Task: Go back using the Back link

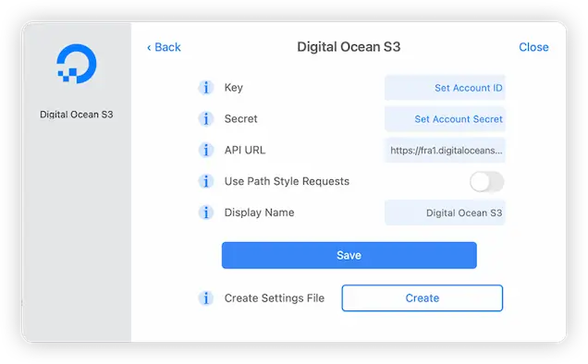Action: 164,47
